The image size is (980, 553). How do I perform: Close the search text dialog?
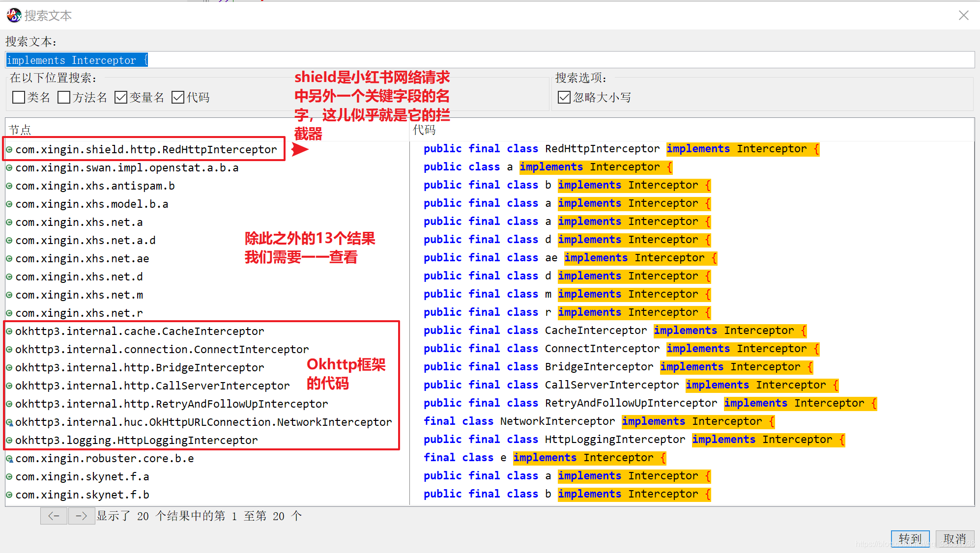point(963,16)
